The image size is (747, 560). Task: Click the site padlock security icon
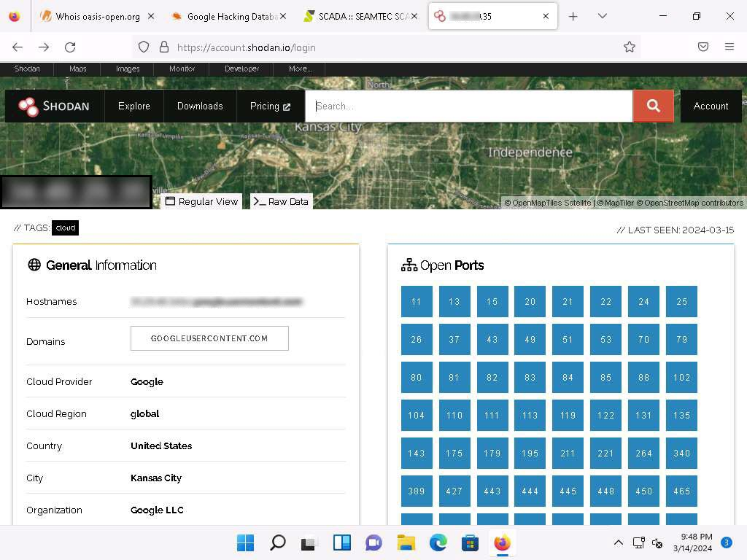point(164,47)
